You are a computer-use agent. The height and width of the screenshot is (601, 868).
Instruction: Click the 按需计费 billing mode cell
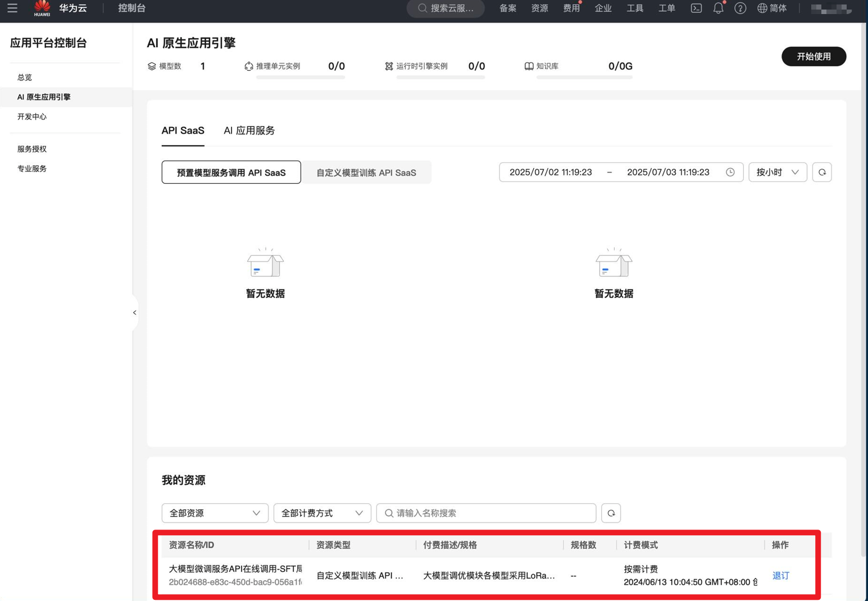(x=640, y=569)
